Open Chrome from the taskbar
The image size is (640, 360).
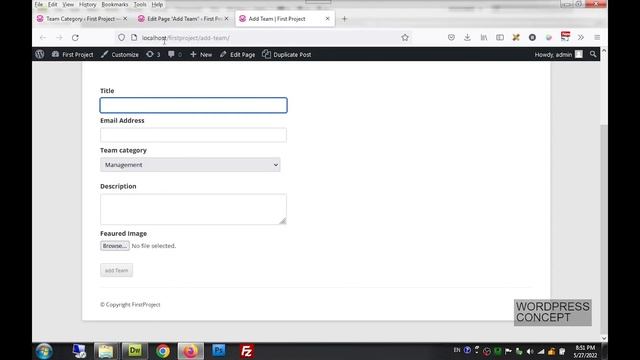(x=163, y=351)
